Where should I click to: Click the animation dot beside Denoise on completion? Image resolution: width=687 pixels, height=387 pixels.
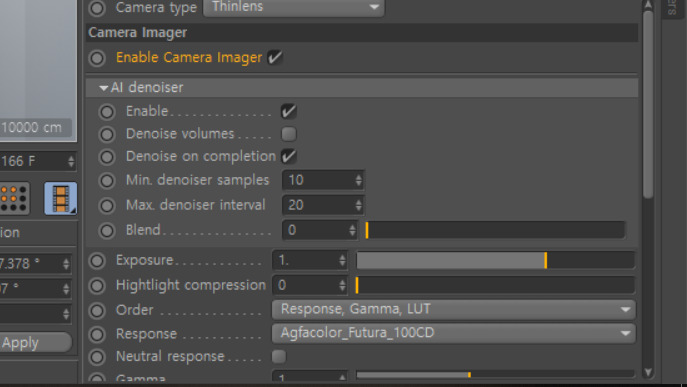pyautogui.click(x=107, y=156)
